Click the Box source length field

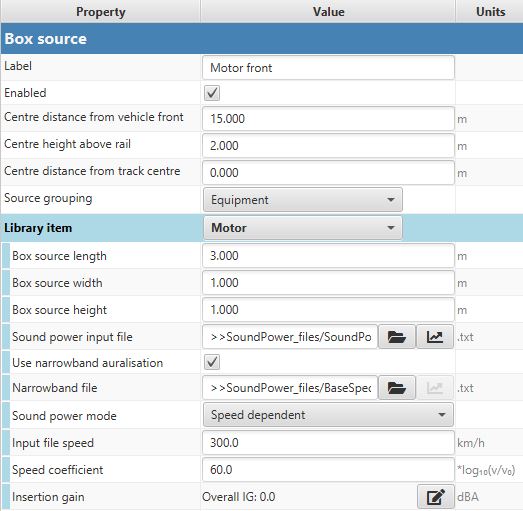pyautogui.click(x=328, y=256)
